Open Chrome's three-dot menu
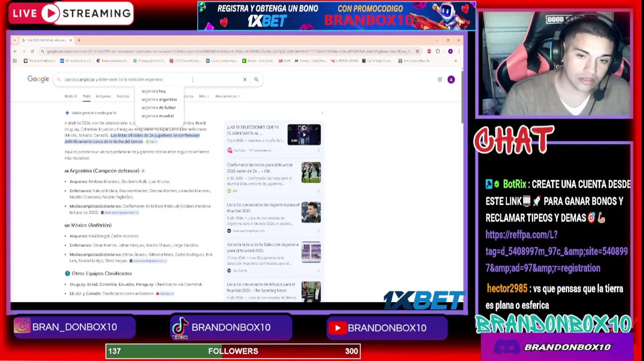This screenshot has width=644, height=361. coord(458,51)
